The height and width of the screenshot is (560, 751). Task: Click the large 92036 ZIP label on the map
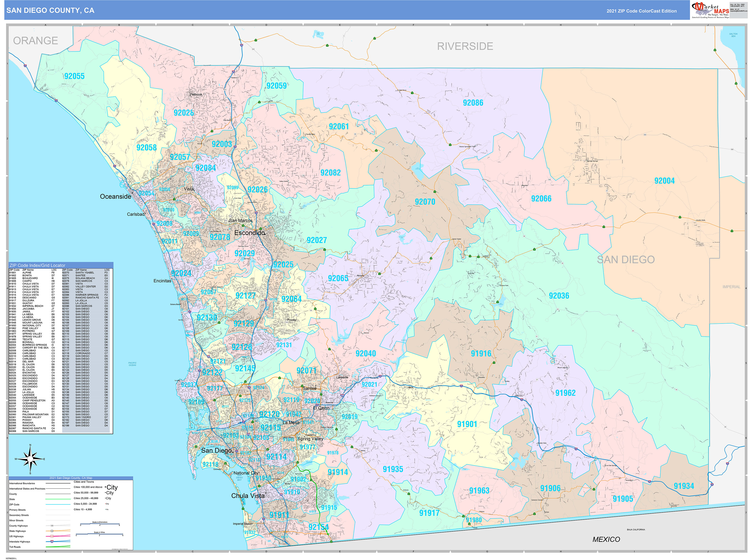coord(559,296)
